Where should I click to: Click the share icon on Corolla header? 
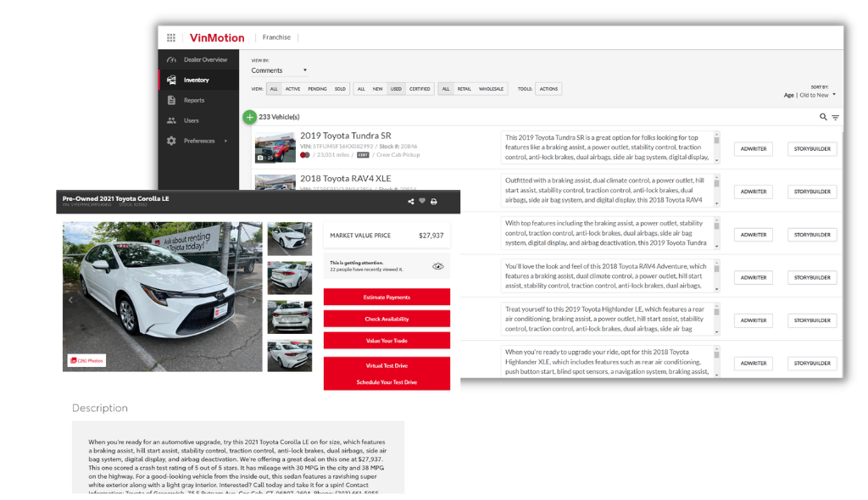tap(411, 202)
